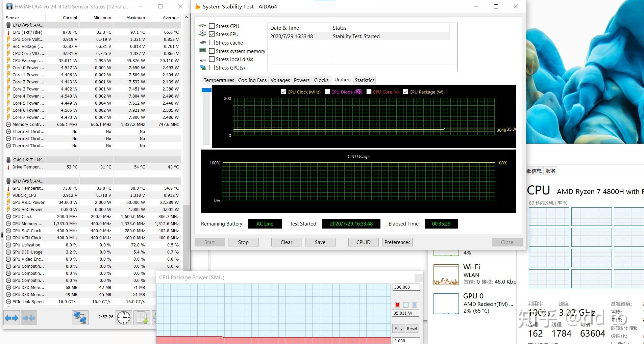The image size is (644, 344).
Task: Click the Clear button
Action: (287, 242)
